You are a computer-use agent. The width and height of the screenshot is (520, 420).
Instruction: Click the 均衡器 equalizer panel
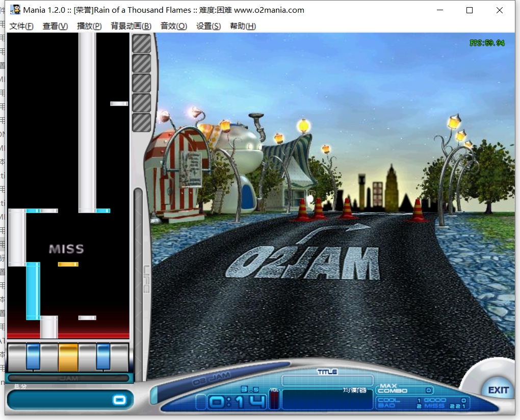(x=327, y=399)
